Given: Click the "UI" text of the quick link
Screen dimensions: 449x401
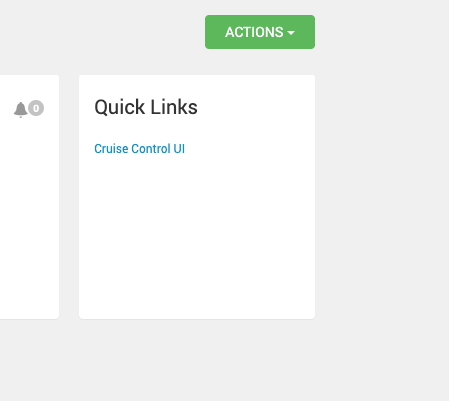Looking at the screenshot, I should coord(179,149).
